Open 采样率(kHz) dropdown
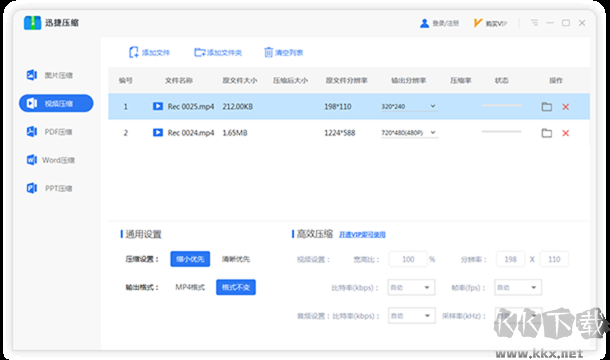The width and height of the screenshot is (610, 360). tap(518, 316)
